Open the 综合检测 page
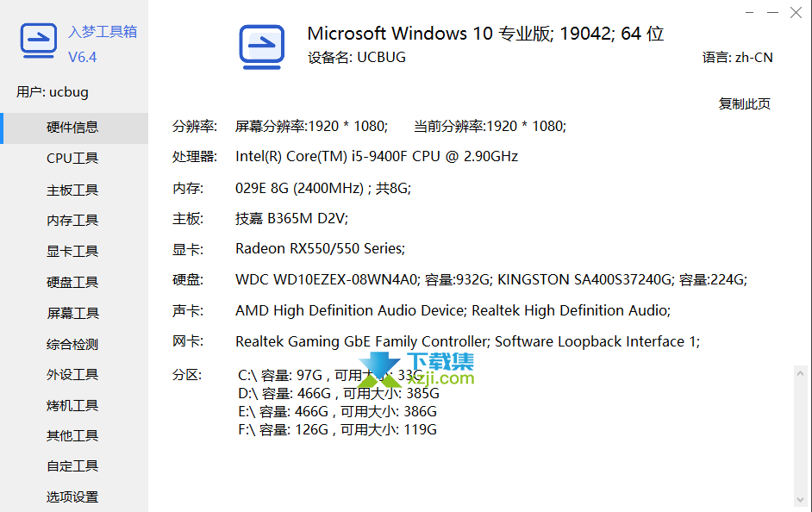Screen dimensions: 812x512 pyautogui.click(x=74, y=344)
